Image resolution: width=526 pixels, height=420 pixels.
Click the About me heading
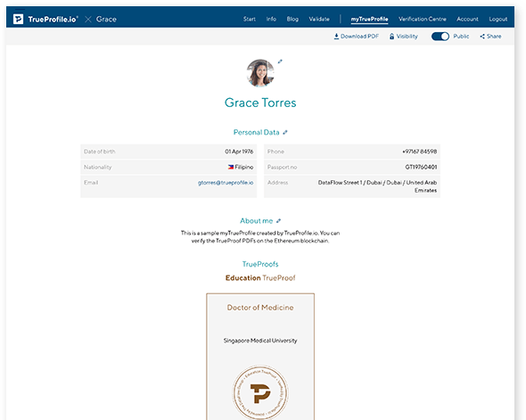click(x=256, y=221)
